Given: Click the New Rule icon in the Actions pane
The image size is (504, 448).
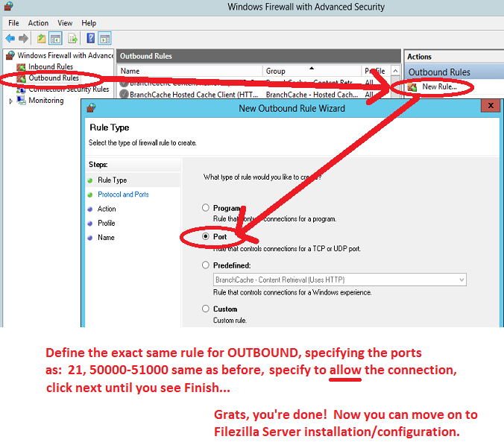Looking at the screenshot, I should tap(412, 86).
